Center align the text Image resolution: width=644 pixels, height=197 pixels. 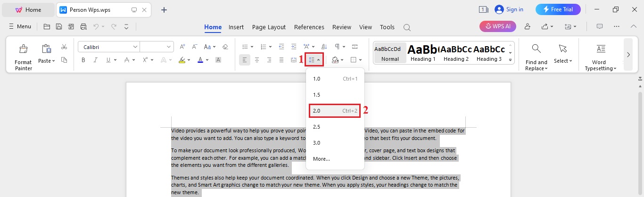(x=257, y=60)
